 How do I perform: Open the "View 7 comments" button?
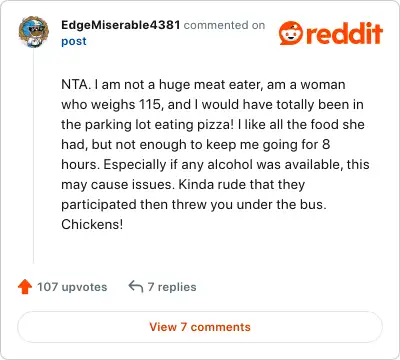(200, 327)
